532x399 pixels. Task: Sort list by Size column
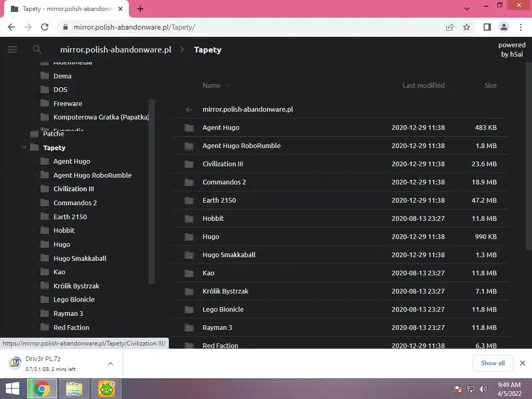click(x=490, y=86)
